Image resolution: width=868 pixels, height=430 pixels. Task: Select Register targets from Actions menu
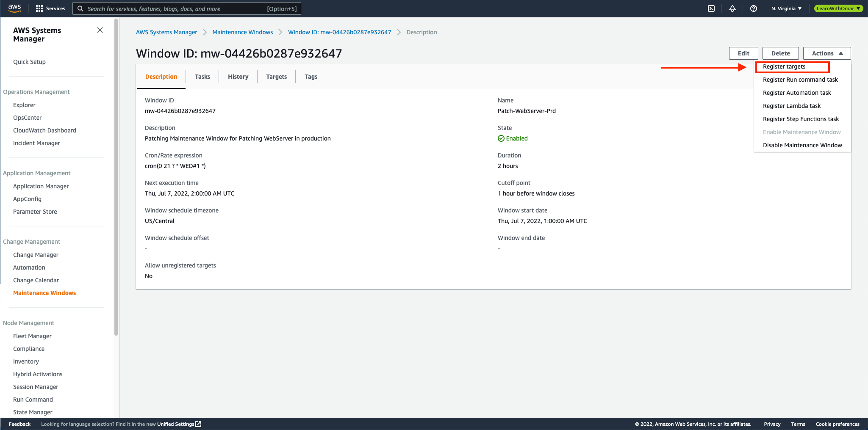click(784, 67)
